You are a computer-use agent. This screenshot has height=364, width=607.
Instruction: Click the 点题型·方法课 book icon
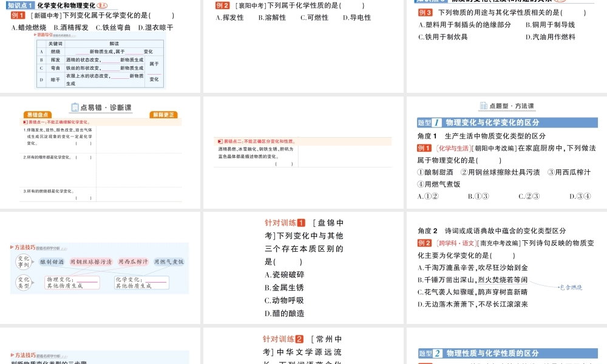point(483,106)
